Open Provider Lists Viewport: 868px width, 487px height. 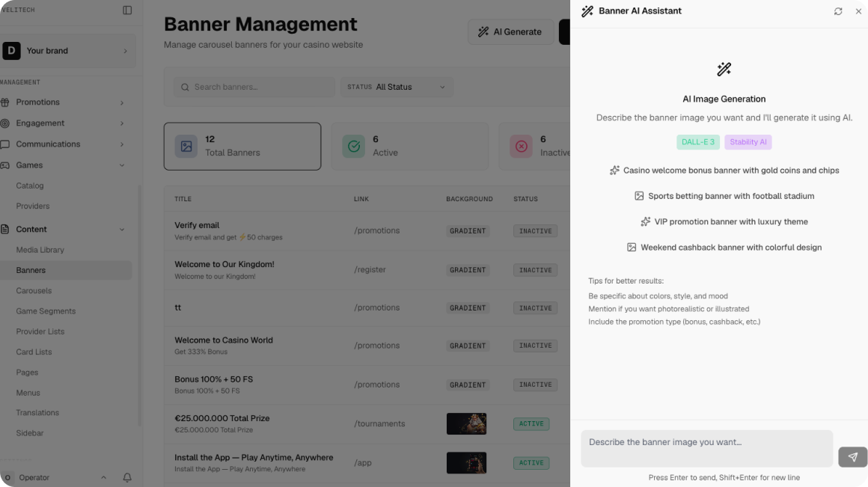click(40, 332)
